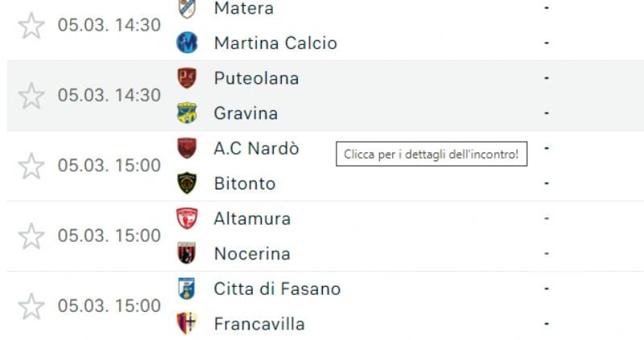Click the Puteolana team crest
This screenshot has width=644, height=340.
pyautogui.click(x=187, y=78)
